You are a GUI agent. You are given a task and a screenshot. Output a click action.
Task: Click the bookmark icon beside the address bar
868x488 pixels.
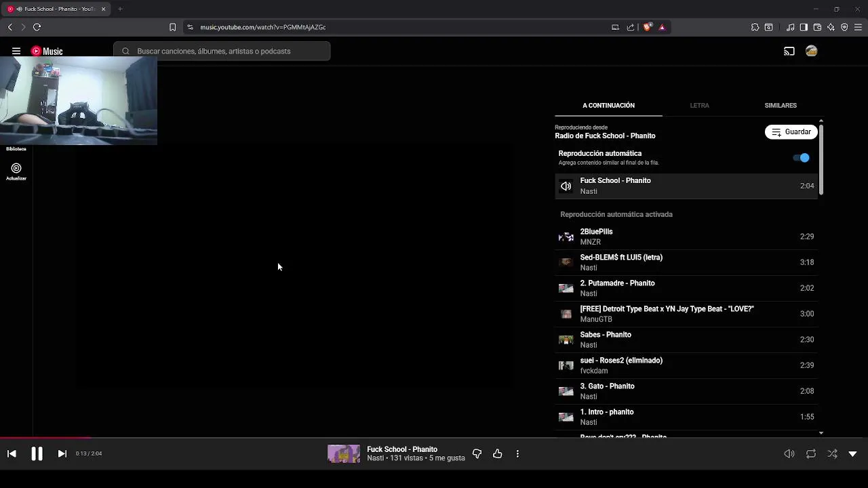172,27
